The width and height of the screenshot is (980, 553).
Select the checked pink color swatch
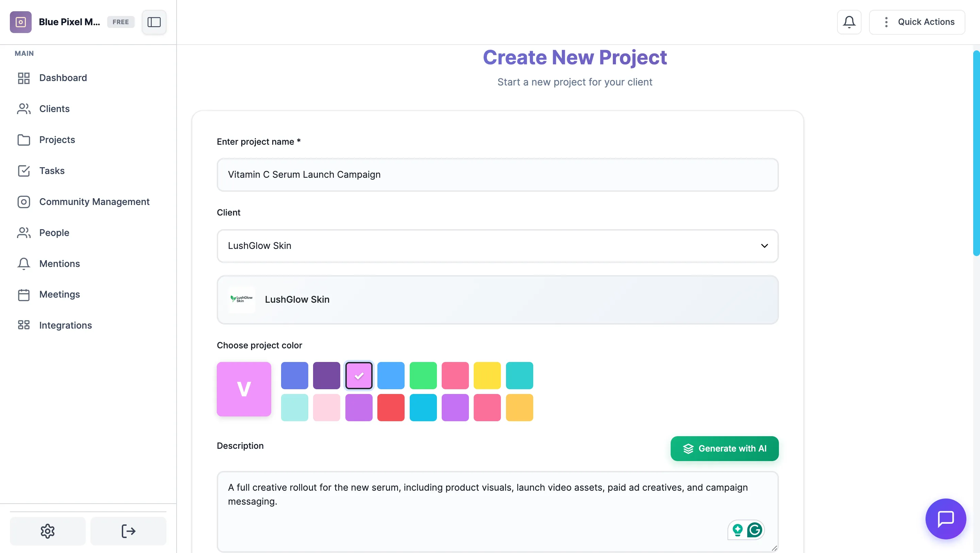point(358,376)
